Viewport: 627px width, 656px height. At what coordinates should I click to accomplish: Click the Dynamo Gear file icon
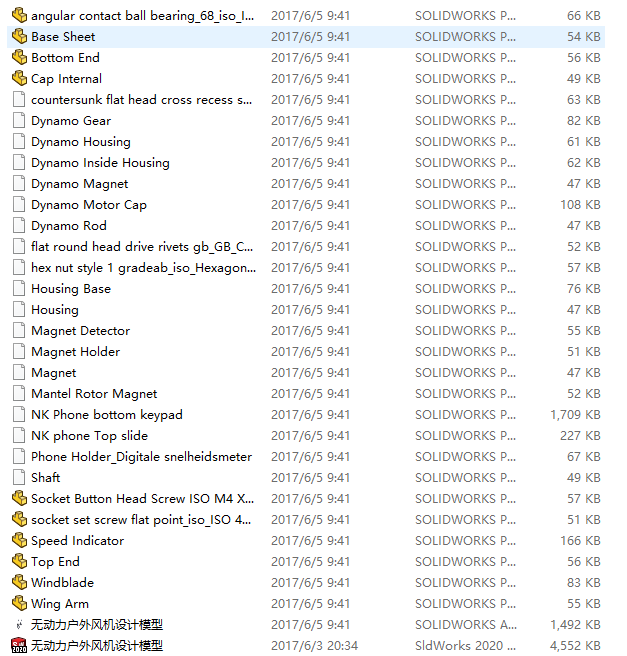pyautogui.click(x=19, y=120)
